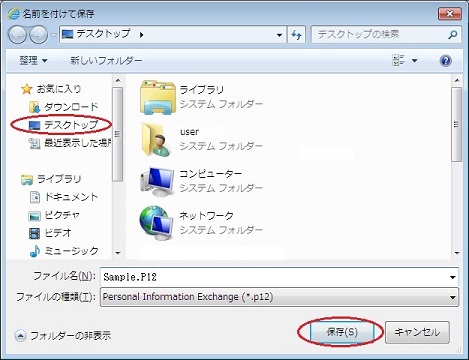
Task: Click the 最近表示した場所 icon
Action: point(34,143)
